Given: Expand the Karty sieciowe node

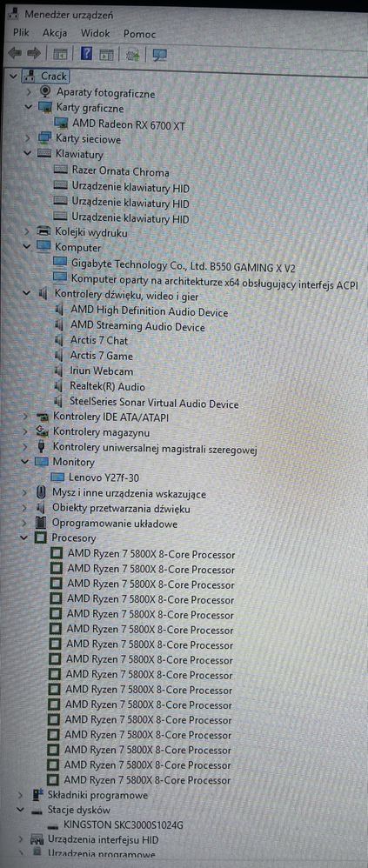Looking at the screenshot, I should tap(28, 138).
